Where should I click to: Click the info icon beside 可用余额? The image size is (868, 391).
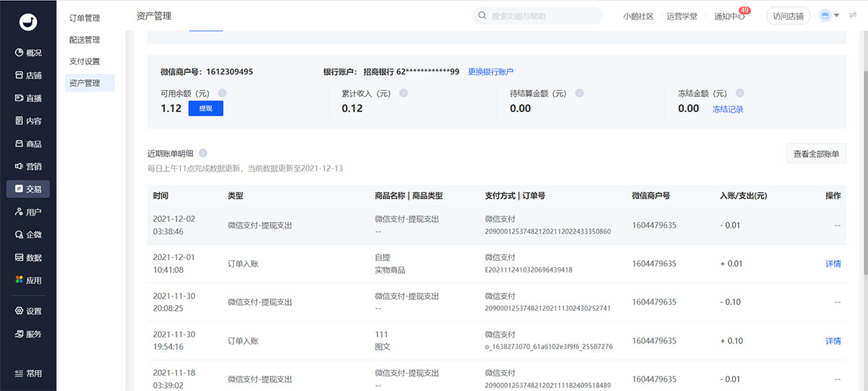(222, 93)
